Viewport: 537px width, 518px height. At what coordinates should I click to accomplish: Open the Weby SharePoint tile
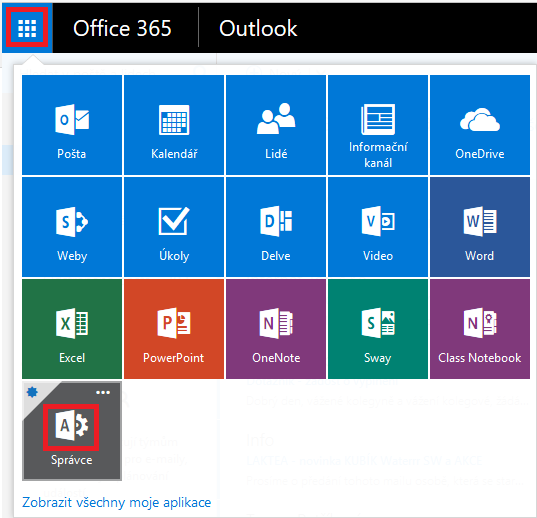pyautogui.click(x=72, y=227)
